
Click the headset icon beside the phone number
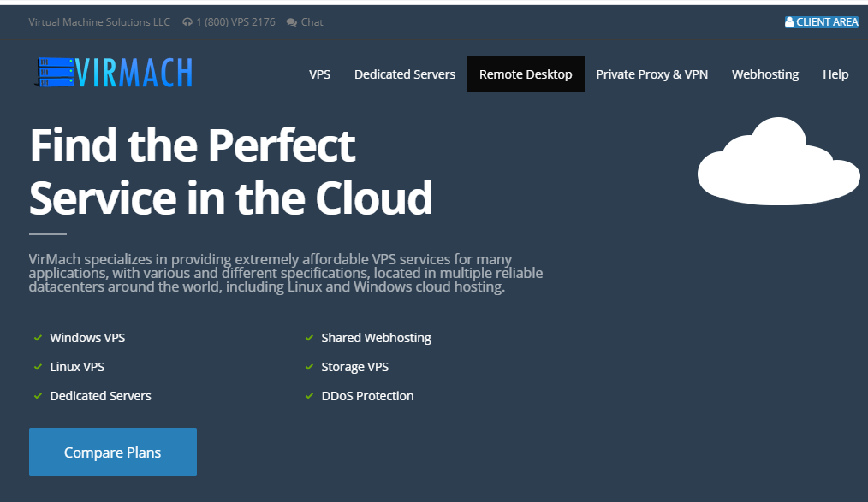(x=187, y=22)
